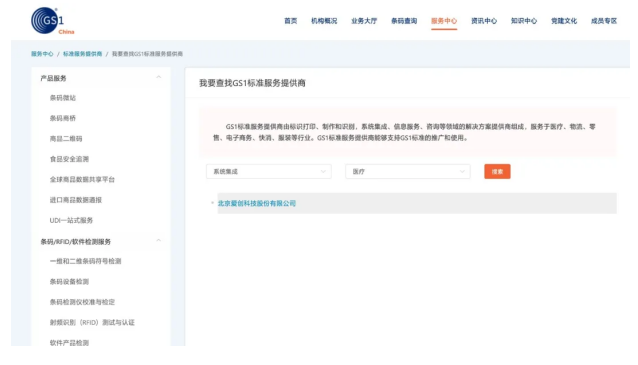The image size is (638, 365).
Task: Collapse the 条码/RFID/软件检测服务 section chevron
Action: coord(159,241)
